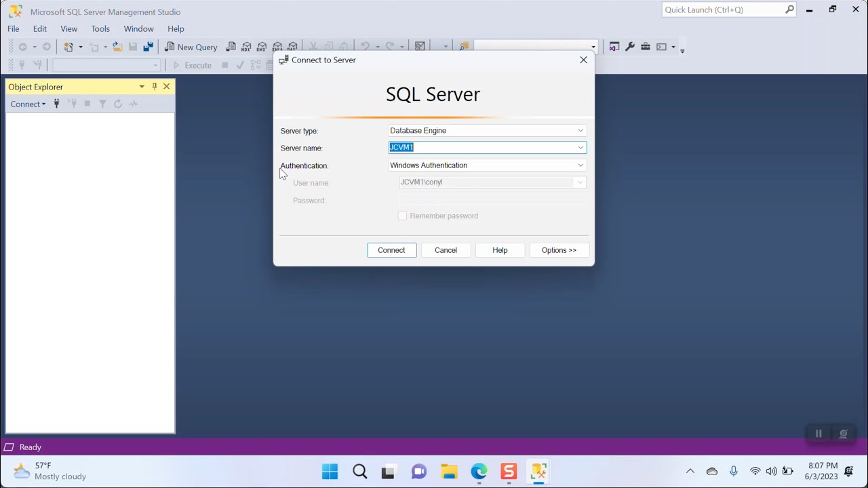Screen dimensions: 868x488
Task: Click the Open File folder icon
Action: (117, 47)
